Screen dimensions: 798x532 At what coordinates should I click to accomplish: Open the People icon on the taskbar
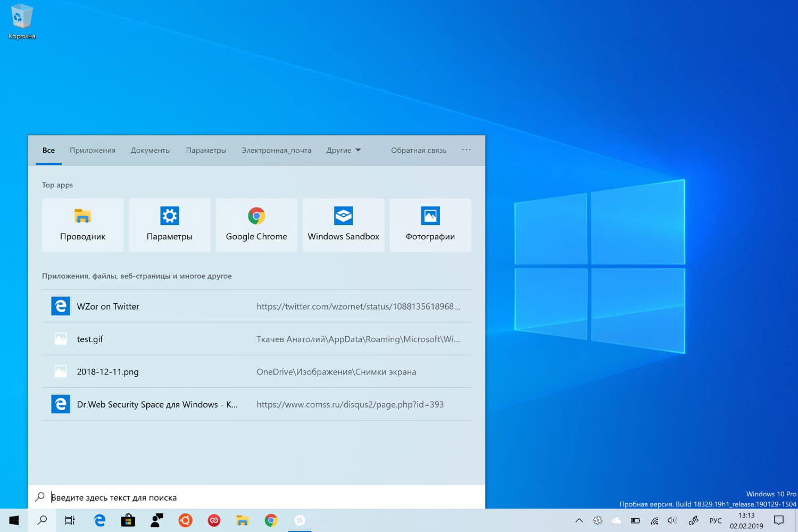click(x=156, y=520)
